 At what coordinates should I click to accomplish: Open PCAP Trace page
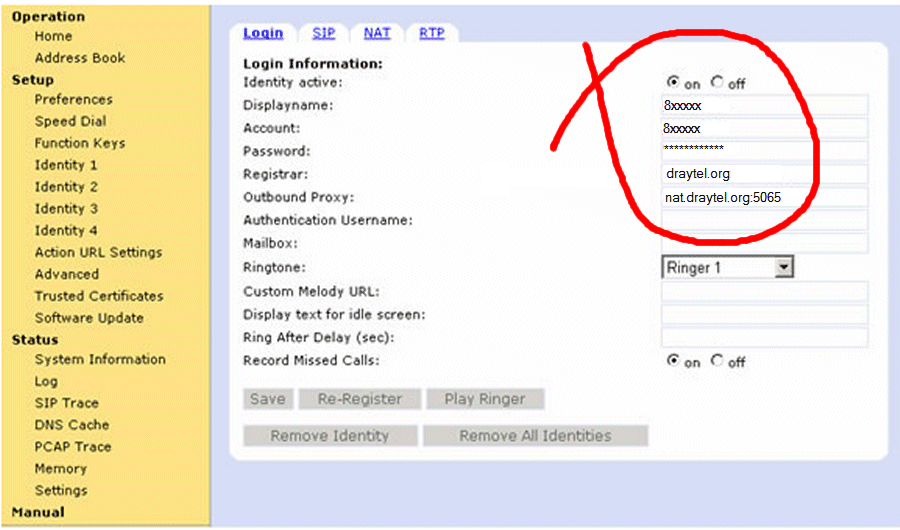point(73,447)
